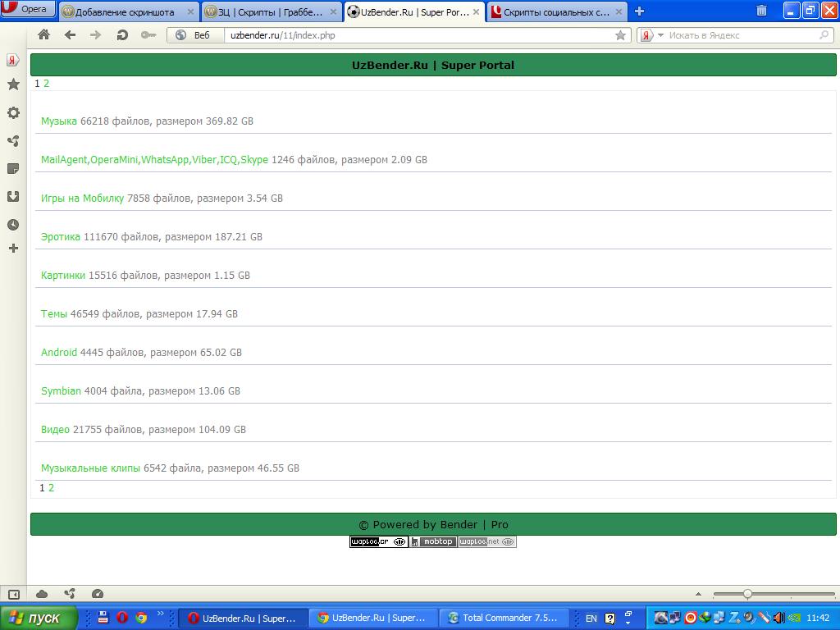840x630 pixels.
Task: Click the waplog.net counter banner
Action: (487, 541)
